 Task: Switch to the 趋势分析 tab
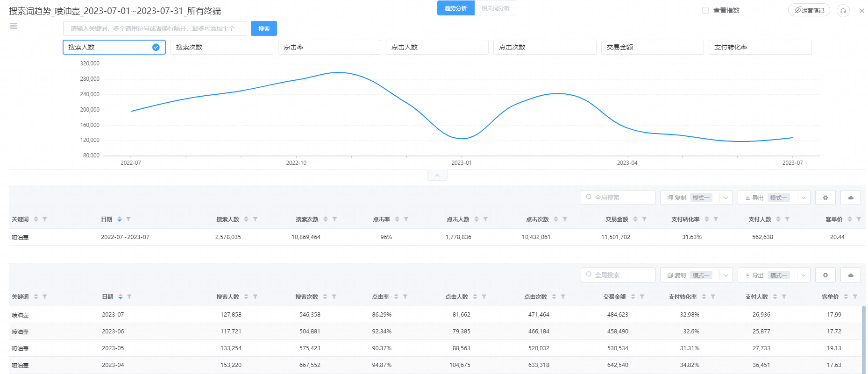[455, 8]
